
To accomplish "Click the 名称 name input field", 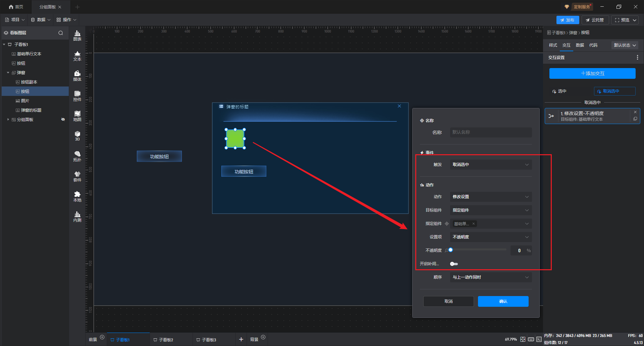I will coord(490,132).
